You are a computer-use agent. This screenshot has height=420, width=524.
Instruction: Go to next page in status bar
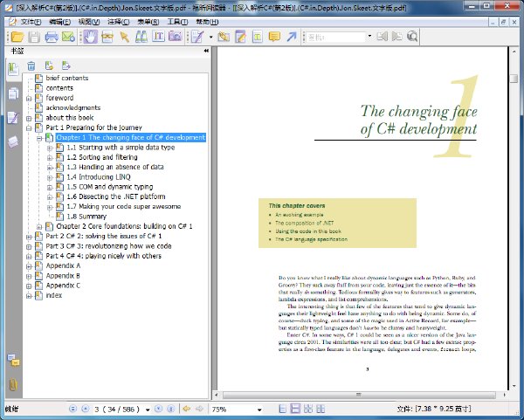tap(158, 409)
